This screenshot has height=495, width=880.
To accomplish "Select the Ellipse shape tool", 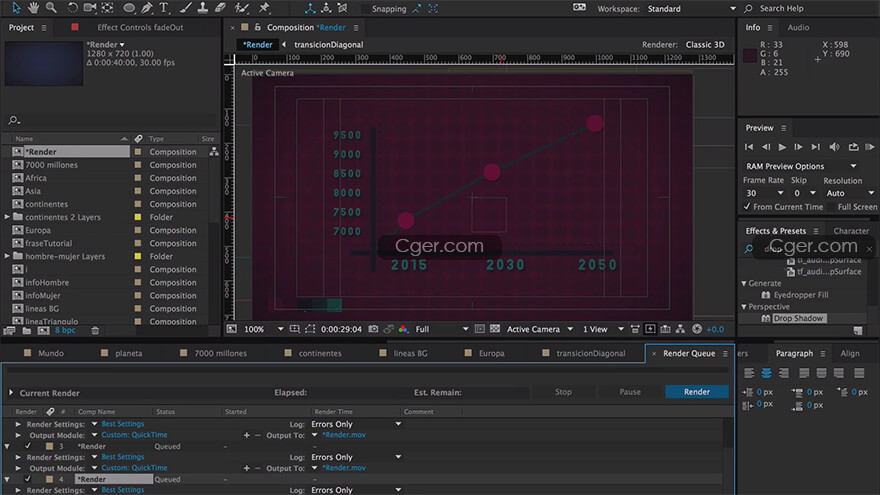I will point(129,8).
